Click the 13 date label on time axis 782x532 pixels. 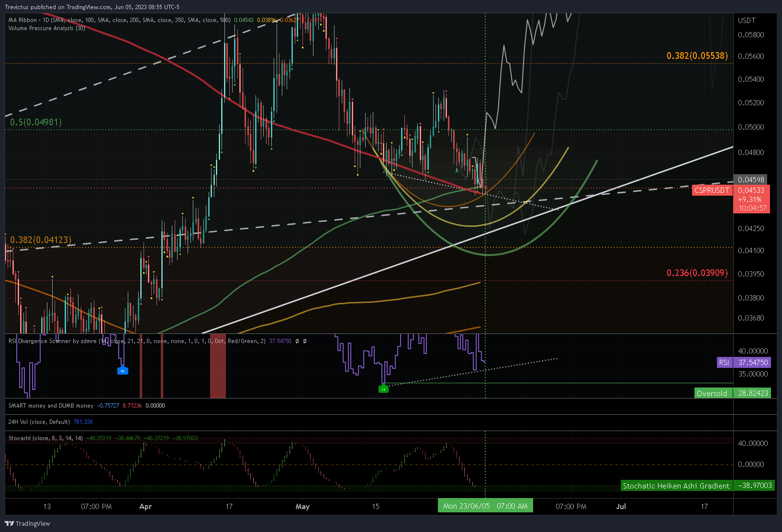pyautogui.click(x=47, y=506)
